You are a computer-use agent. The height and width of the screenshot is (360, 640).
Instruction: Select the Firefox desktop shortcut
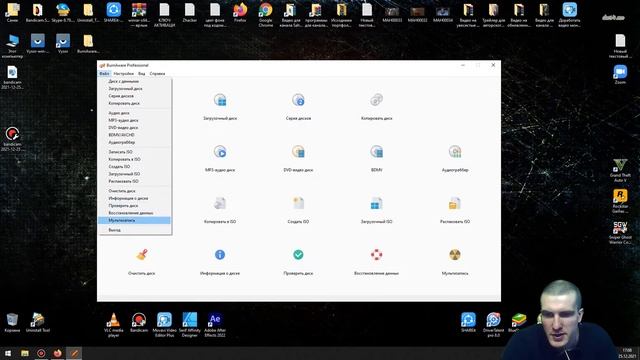[240, 13]
